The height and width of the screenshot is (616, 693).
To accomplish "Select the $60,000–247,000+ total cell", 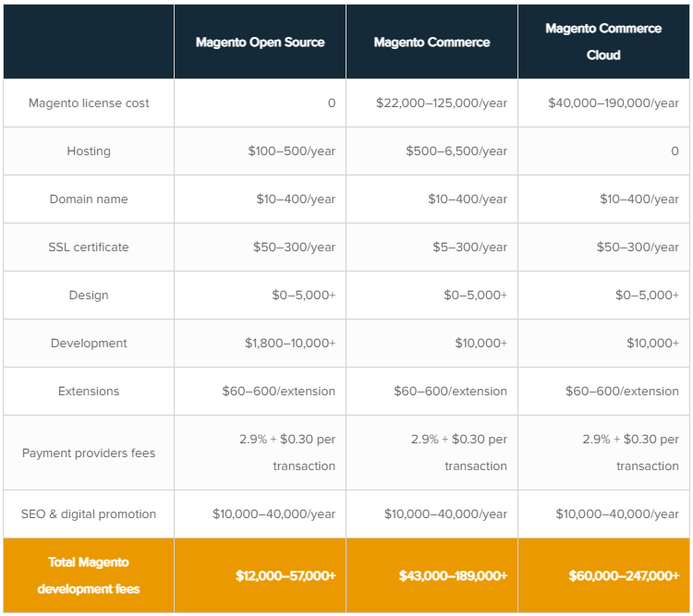I will click(624, 576).
